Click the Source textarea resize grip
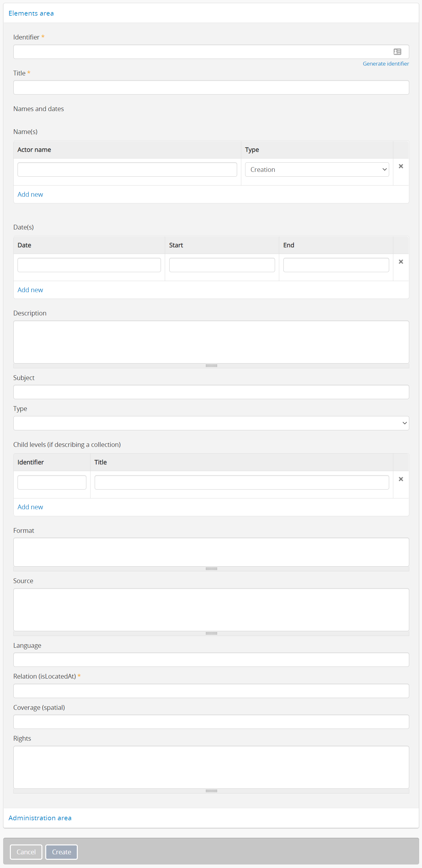 click(x=211, y=633)
